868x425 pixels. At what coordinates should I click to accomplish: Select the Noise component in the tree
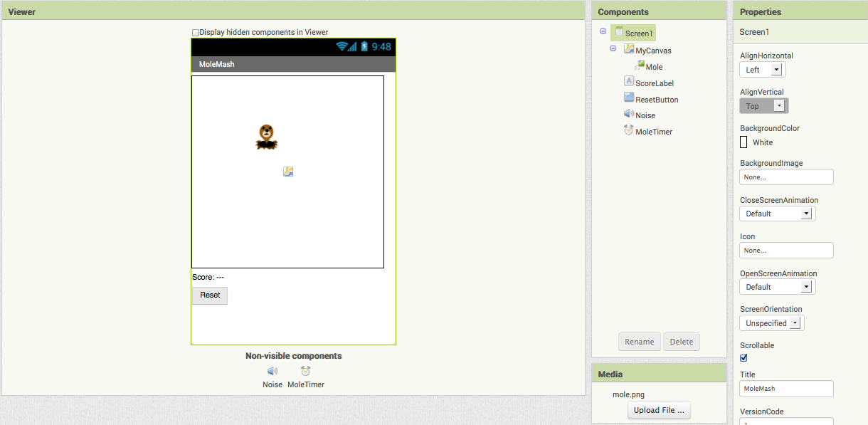(x=645, y=115)
